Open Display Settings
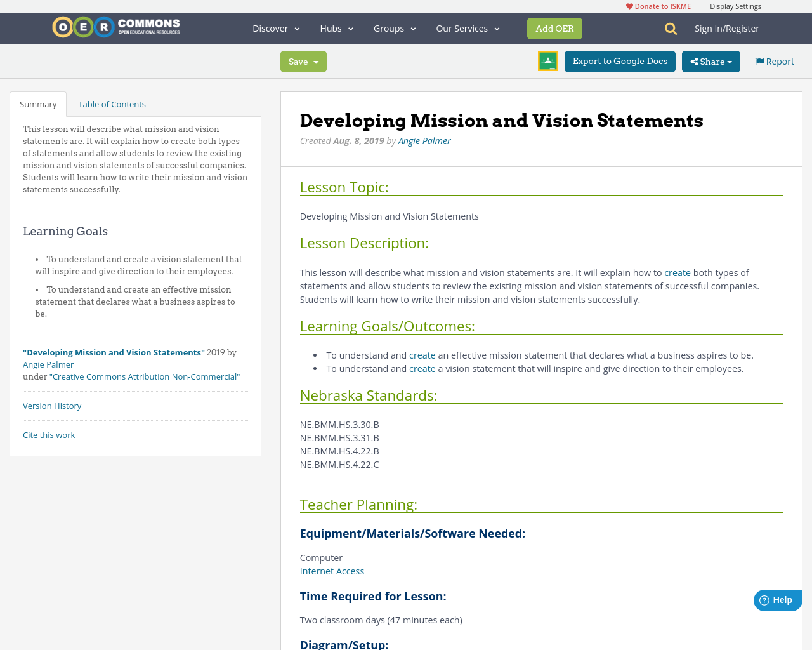This screenshot has width=812, height=650. tap(735, 5)
